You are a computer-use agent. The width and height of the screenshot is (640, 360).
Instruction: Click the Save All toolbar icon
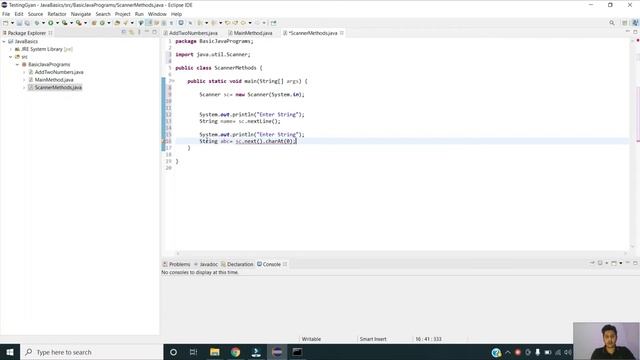point(27,23)
